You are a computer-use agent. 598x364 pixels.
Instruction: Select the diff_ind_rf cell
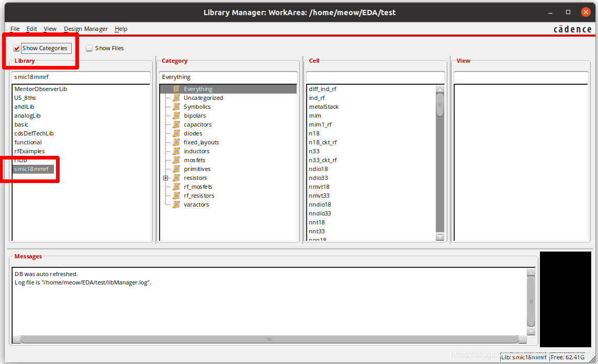coord(323,89)
